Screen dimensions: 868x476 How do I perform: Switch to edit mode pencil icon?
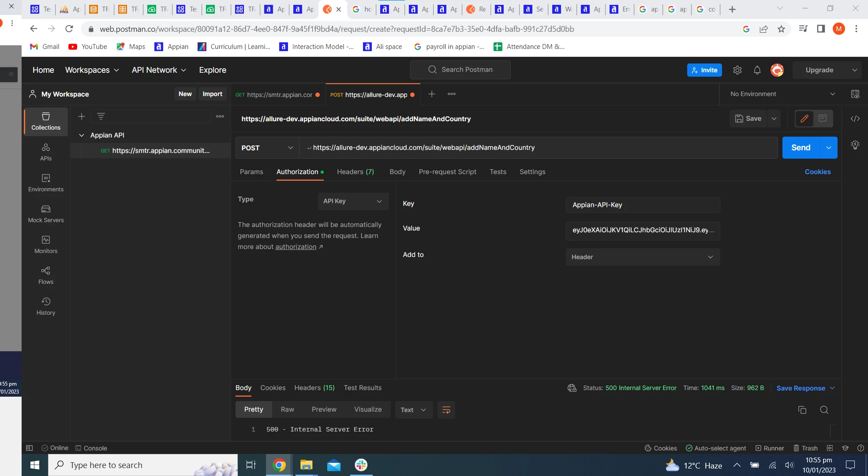point(804,119)
